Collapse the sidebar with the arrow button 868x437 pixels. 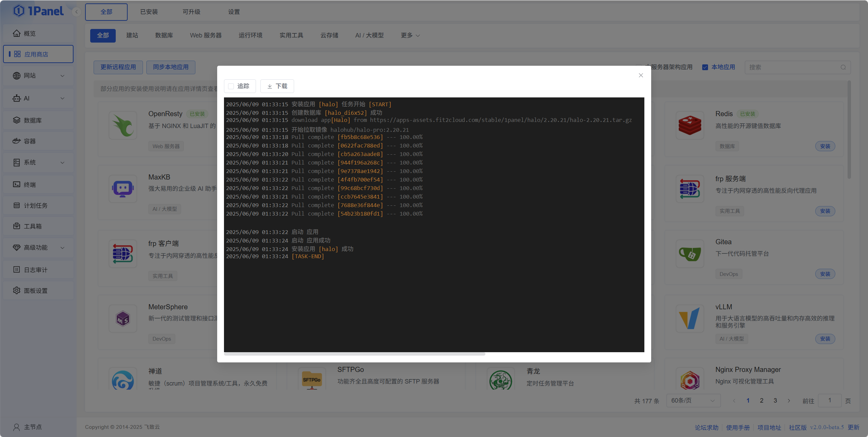pos(77,12)
